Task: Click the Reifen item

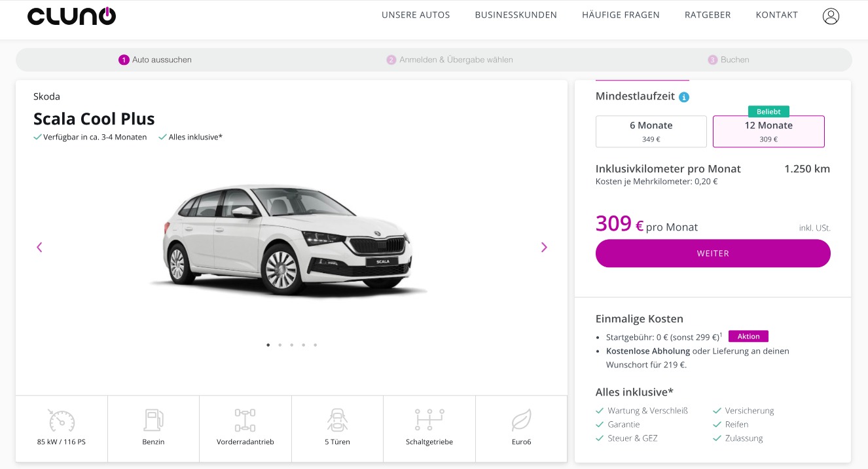Action: (x=736, y=424)
